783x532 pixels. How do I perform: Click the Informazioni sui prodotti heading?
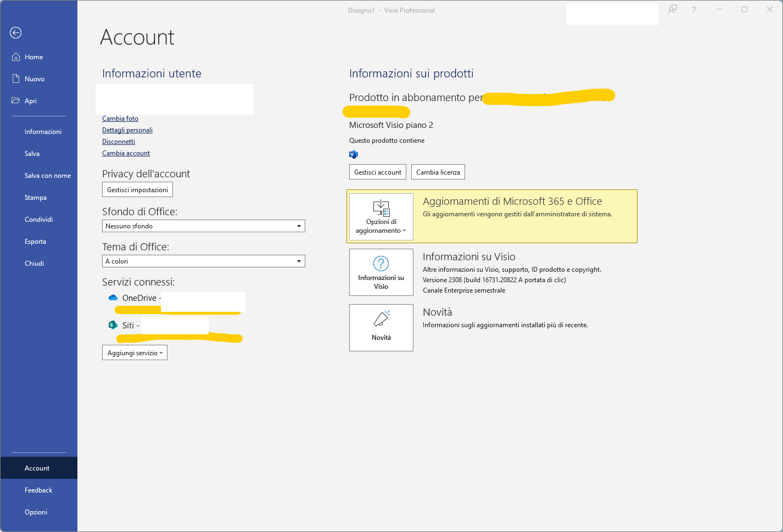coord(411,74)
